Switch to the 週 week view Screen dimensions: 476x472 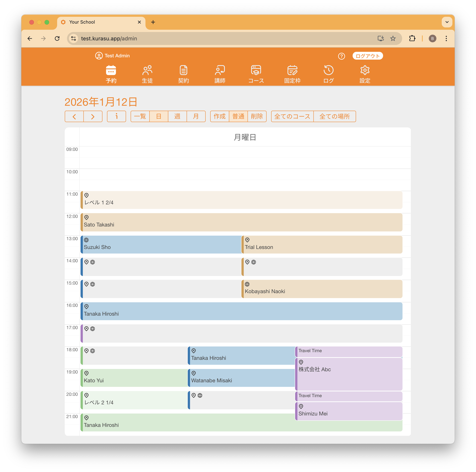[177, 116]
